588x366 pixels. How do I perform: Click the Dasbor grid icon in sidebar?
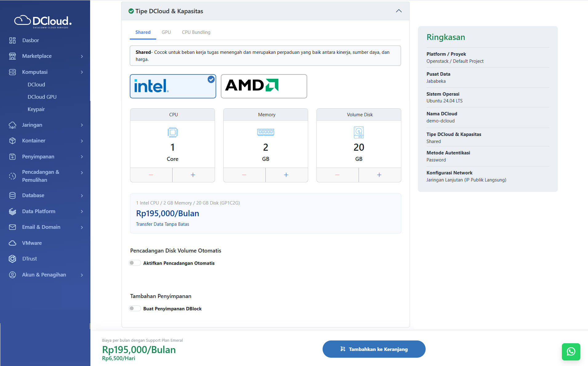[12, 40]
